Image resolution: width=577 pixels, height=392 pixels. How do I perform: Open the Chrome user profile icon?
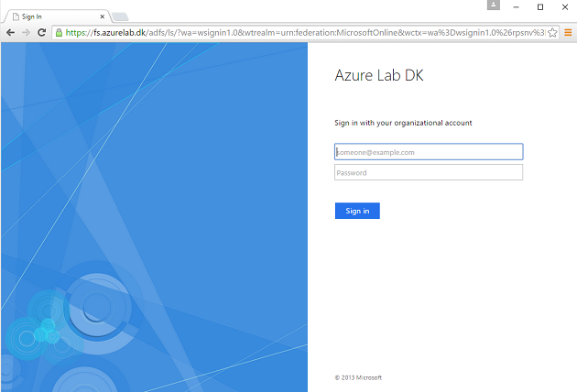tap(494, 5)
